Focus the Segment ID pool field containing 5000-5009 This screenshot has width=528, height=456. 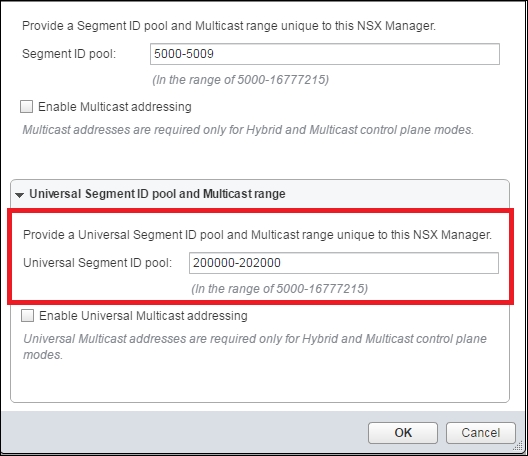click(325, 54)
